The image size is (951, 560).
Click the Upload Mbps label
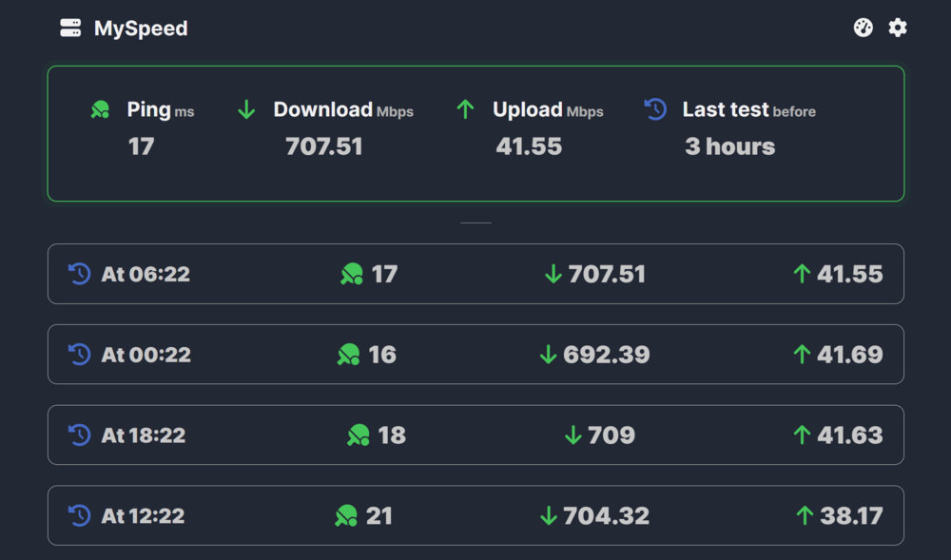coord(548,109)
